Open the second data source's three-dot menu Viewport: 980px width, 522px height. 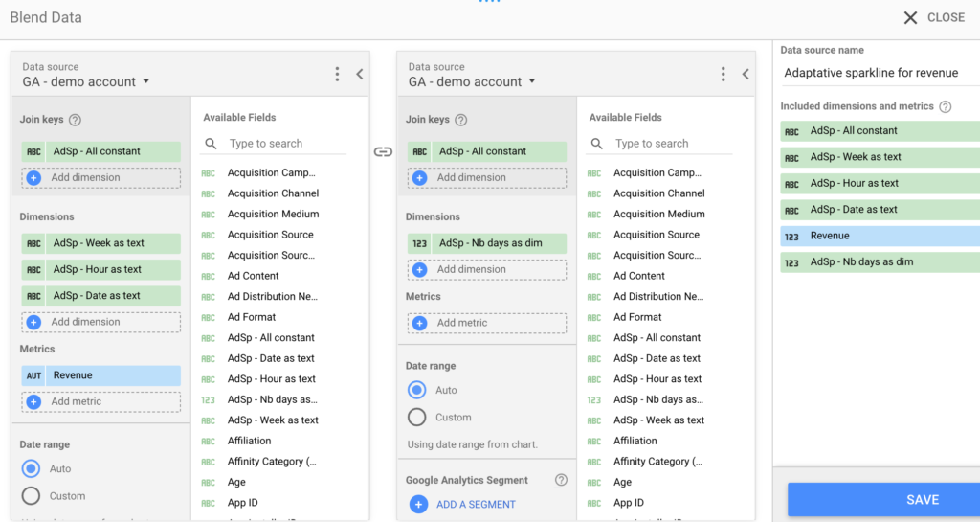724,75
